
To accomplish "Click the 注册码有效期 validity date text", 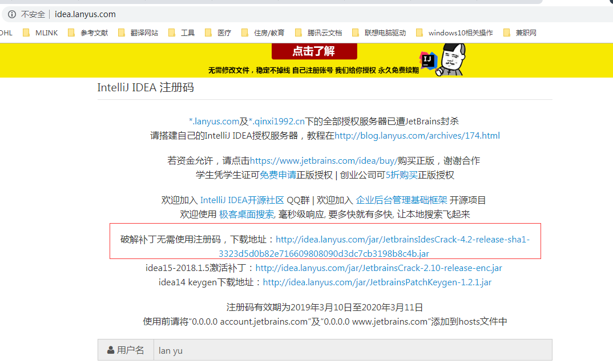I will 325,308.
